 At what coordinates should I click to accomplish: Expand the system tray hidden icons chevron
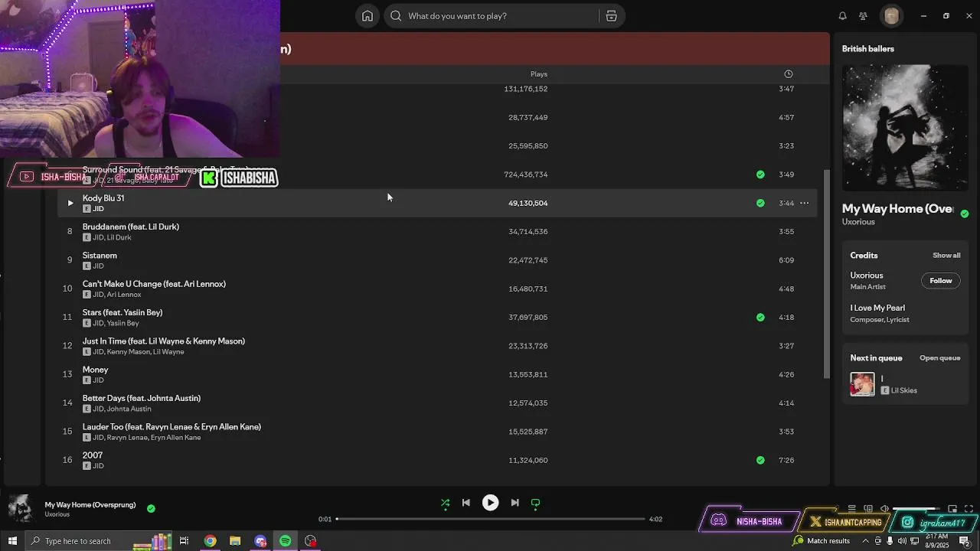click(x=866, y=541)
